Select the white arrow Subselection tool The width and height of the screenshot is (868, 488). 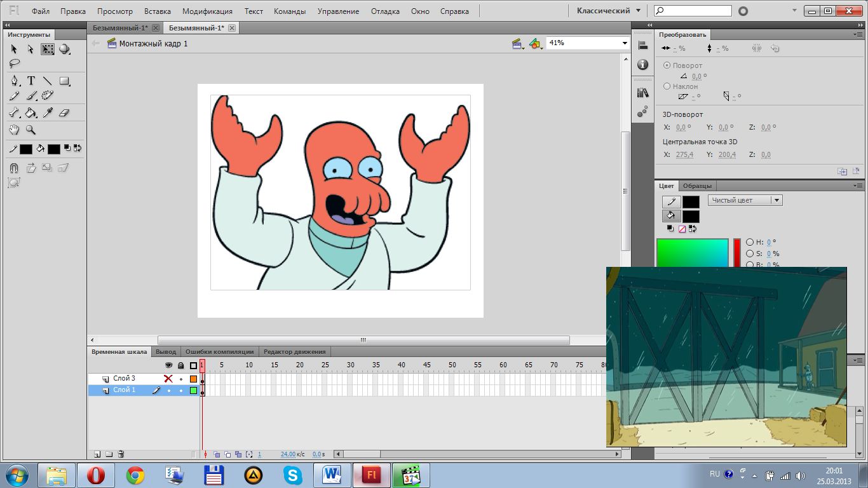click(31, 49)
